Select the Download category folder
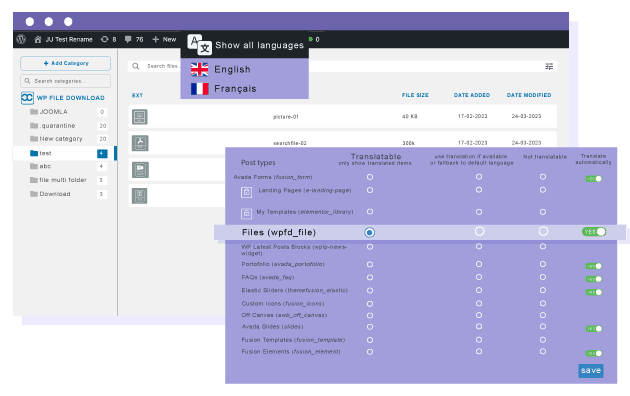This screenshot has height=396, width=630. pyautogui.click(x=50, y=194)
